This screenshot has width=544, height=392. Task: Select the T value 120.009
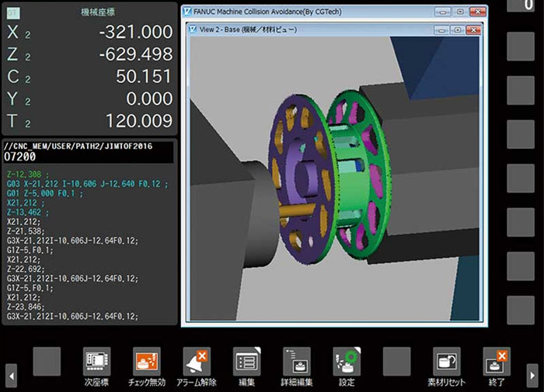tap(139, 121)
